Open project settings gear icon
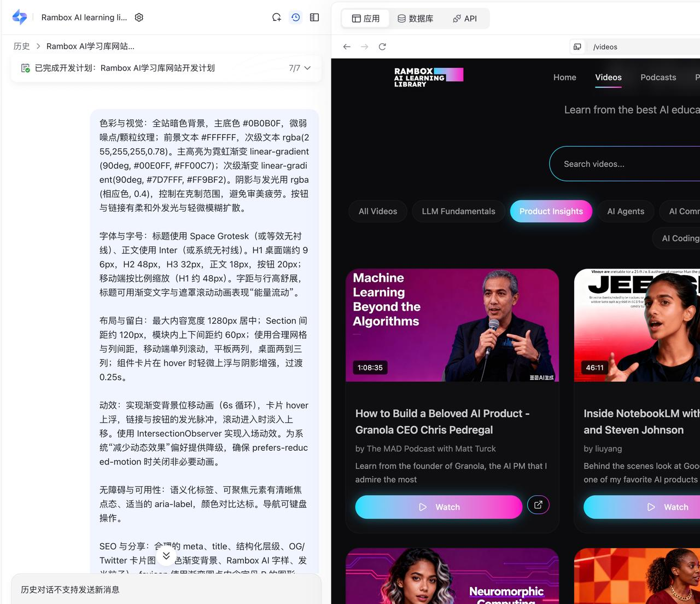Viewport: 700px width, 604px height. 139,18
